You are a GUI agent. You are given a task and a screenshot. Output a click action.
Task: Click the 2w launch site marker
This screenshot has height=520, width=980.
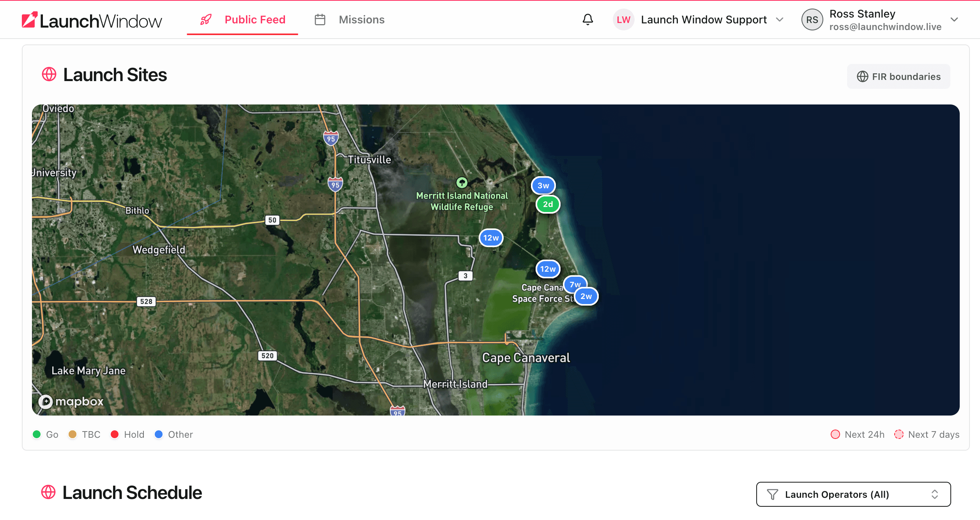pyautogui.click(x=586, y=297)
